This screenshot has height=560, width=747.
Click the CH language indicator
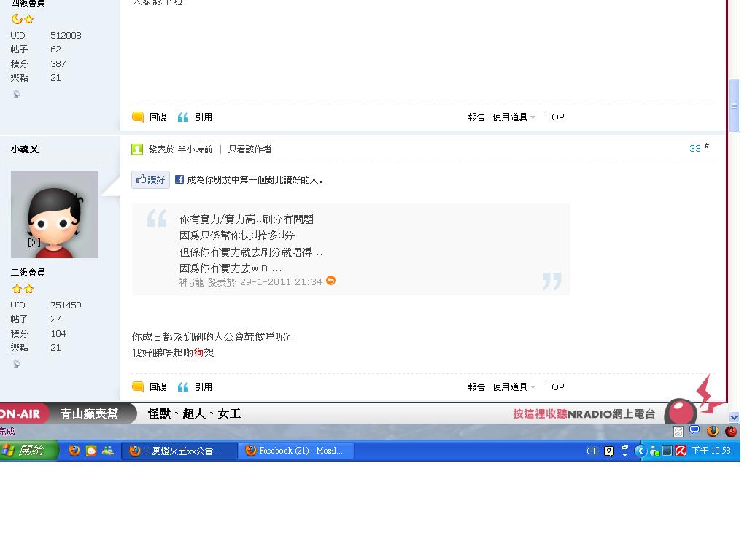[x=592, y=451]
